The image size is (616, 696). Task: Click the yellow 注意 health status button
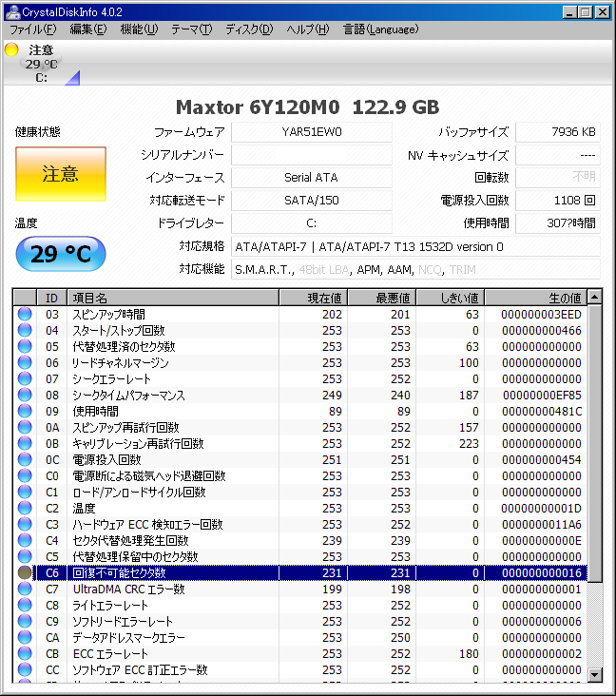click(x=61, y=174)
